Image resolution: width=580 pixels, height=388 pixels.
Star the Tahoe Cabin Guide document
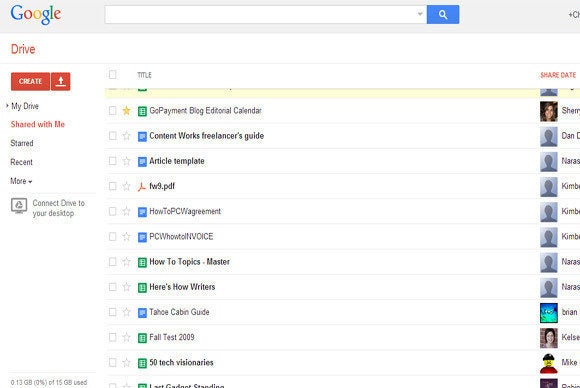[127, 312]
